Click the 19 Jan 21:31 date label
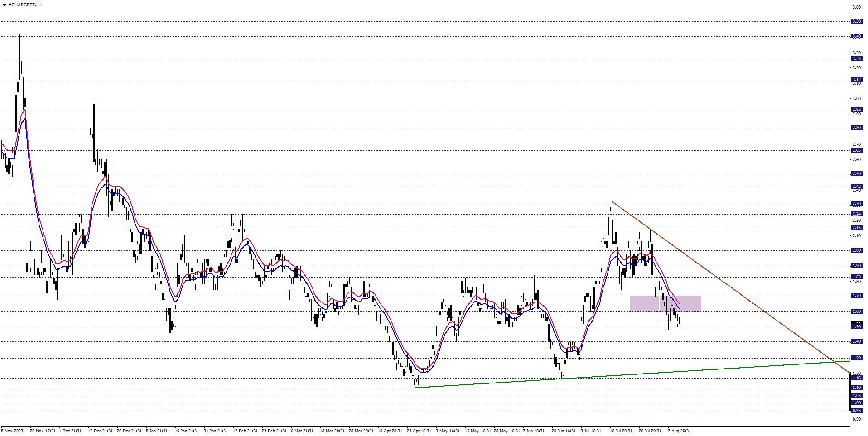 [187, 431]
